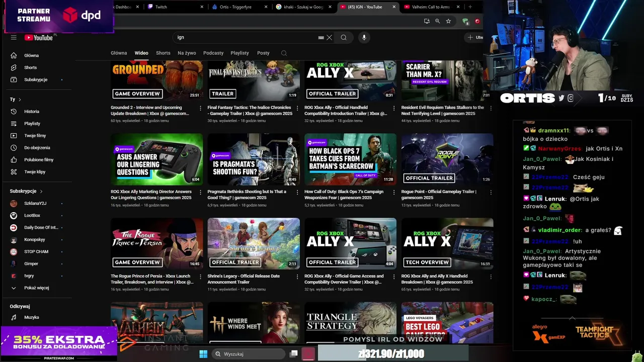Viewport: 644px width, 362px height.
Task: Expand the Ty section chevron
Action: click(x=20, y=100)
